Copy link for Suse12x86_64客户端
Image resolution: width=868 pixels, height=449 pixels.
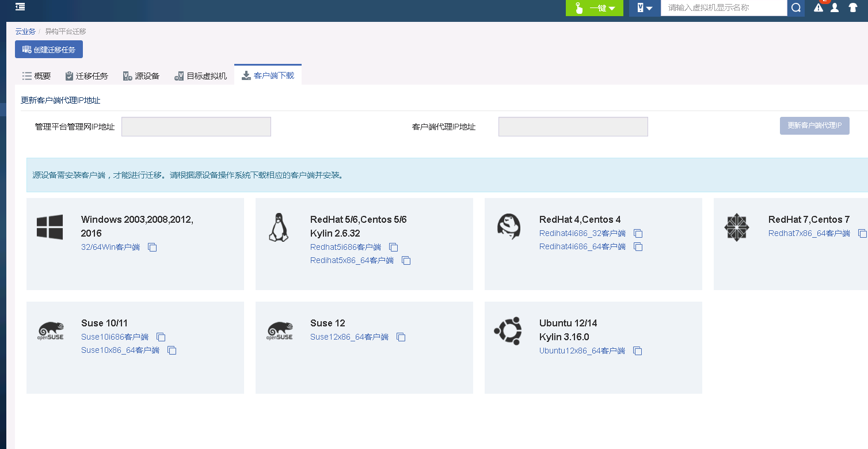click(401, 337)
